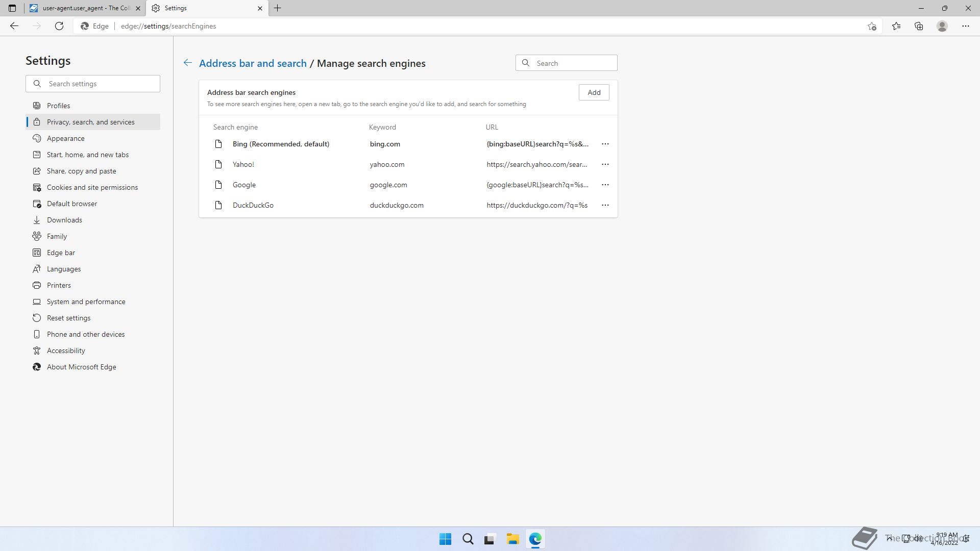Open File Explorer from the taskbar
This screenshot has width=980, height=551.
coord(512,539)
